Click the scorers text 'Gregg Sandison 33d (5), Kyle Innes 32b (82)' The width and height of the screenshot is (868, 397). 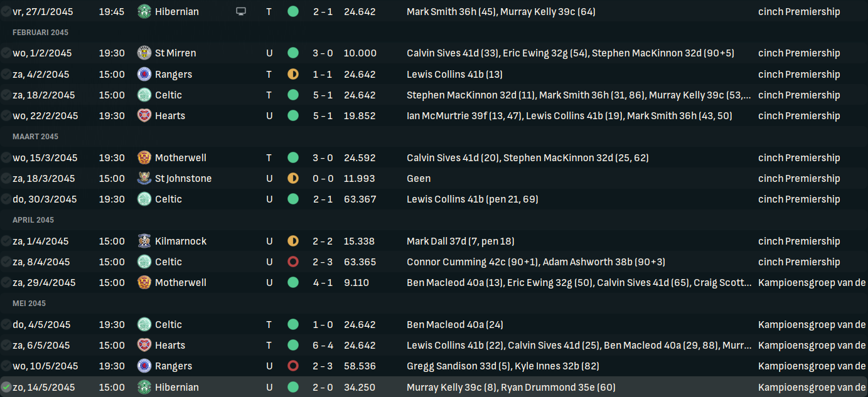(503, 366)
